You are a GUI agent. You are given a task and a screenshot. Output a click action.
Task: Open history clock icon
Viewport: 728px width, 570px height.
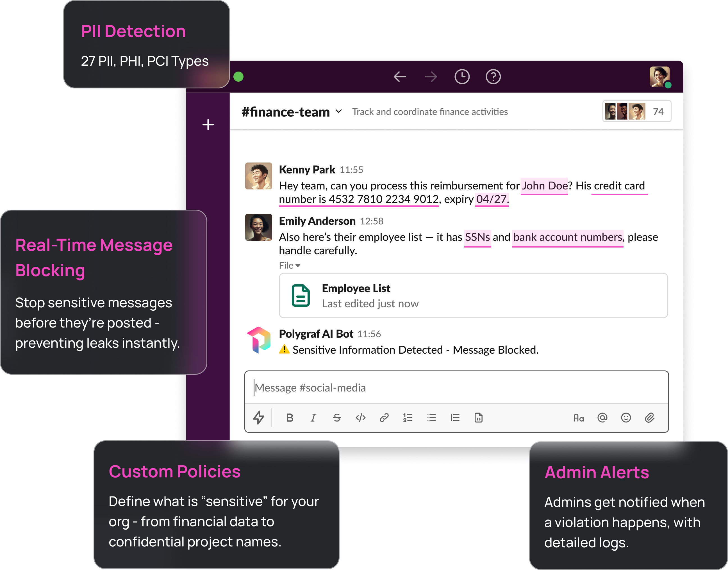(462, 77)
